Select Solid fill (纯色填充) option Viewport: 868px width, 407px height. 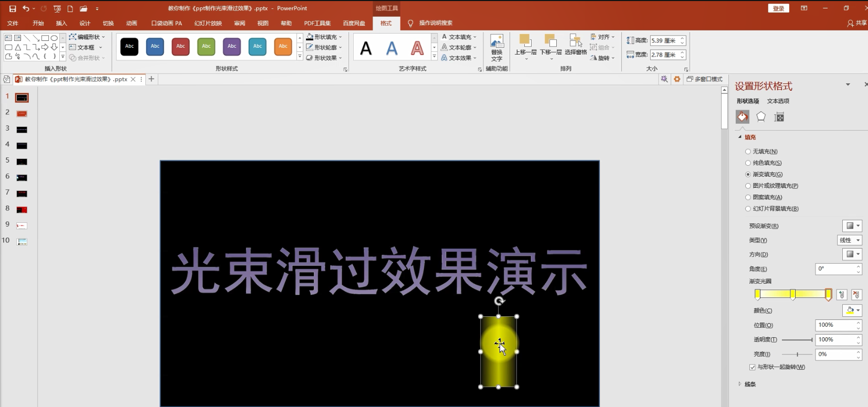[x=748, y=163]
